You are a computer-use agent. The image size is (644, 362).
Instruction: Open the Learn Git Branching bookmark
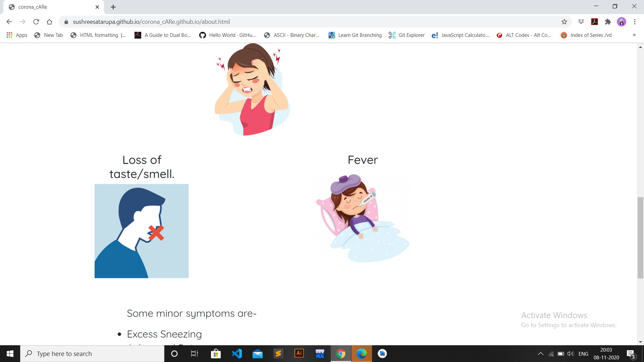[x=355, y=35]
